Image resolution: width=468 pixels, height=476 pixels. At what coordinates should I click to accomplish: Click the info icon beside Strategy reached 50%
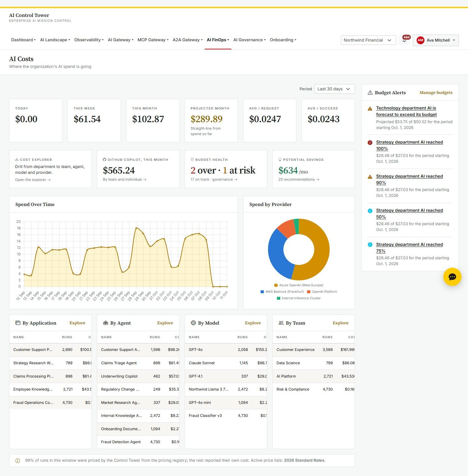point(370,211)
